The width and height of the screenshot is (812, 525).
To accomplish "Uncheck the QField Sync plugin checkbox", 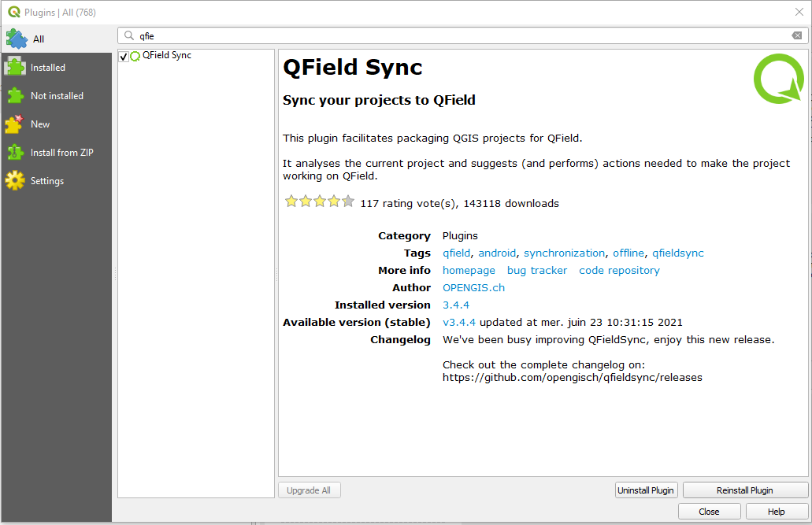I will (124, 57).
